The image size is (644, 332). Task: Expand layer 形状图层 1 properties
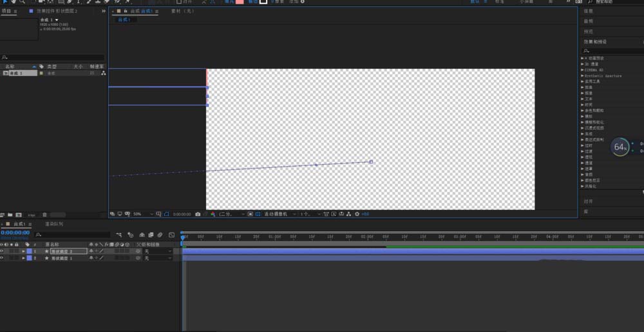pyautogui.click(x=23, y=258)
